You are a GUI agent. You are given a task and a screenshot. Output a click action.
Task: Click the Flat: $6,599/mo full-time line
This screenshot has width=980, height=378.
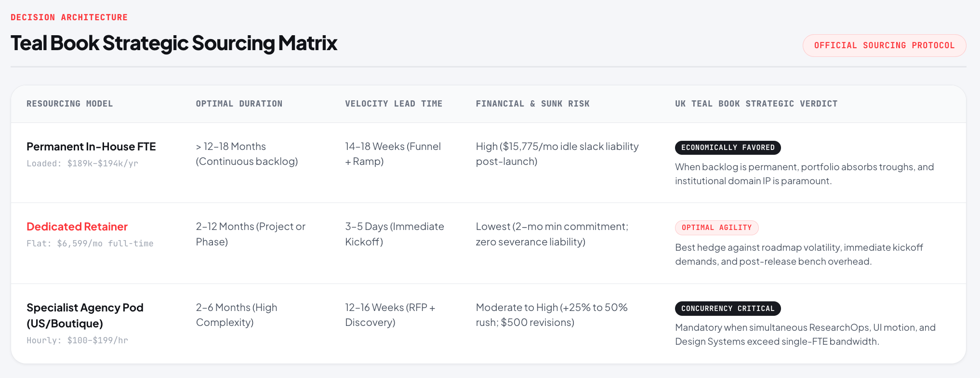90,243
